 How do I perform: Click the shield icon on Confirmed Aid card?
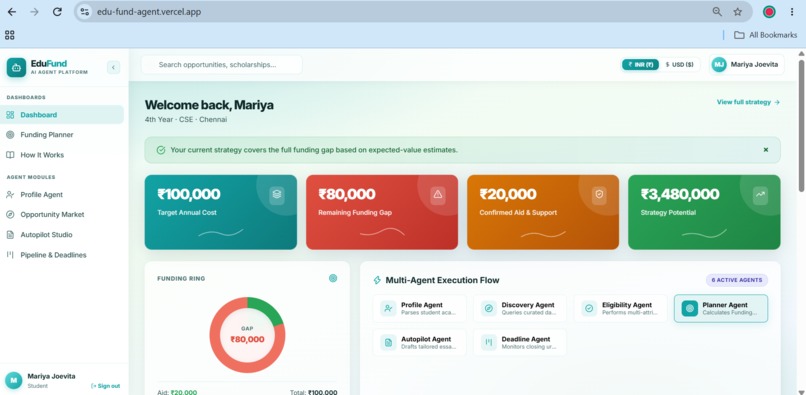(x=599, y=194)
